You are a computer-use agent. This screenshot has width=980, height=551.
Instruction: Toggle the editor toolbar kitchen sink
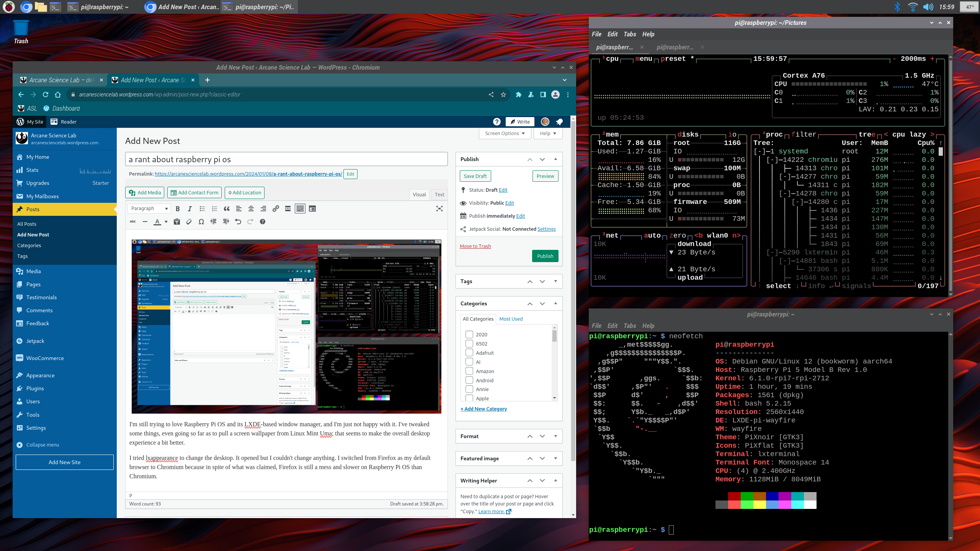pyautogui.click(x=300, y=209)
